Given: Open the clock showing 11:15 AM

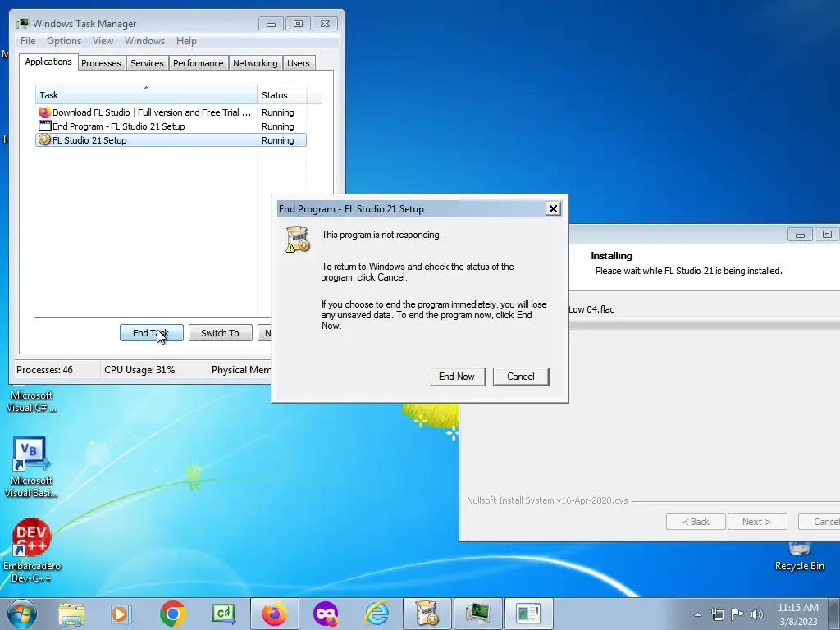Looking at the screenshot, I should click(797, 614).
